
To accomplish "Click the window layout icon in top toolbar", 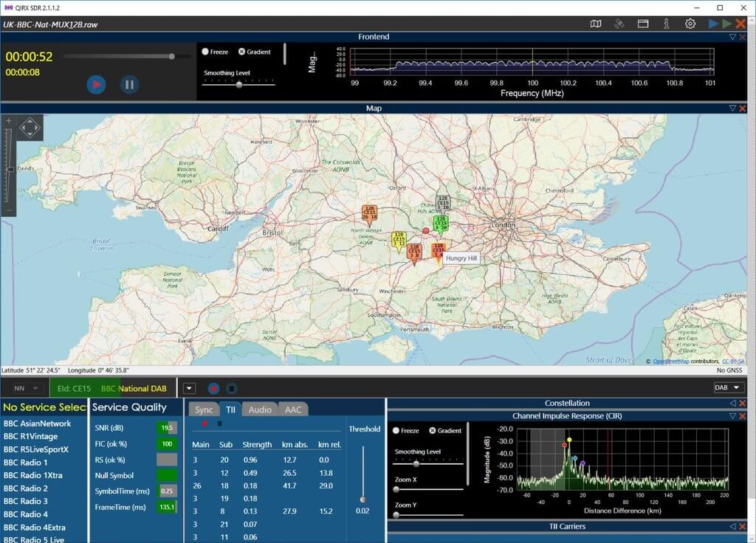I will coord(643,24).
